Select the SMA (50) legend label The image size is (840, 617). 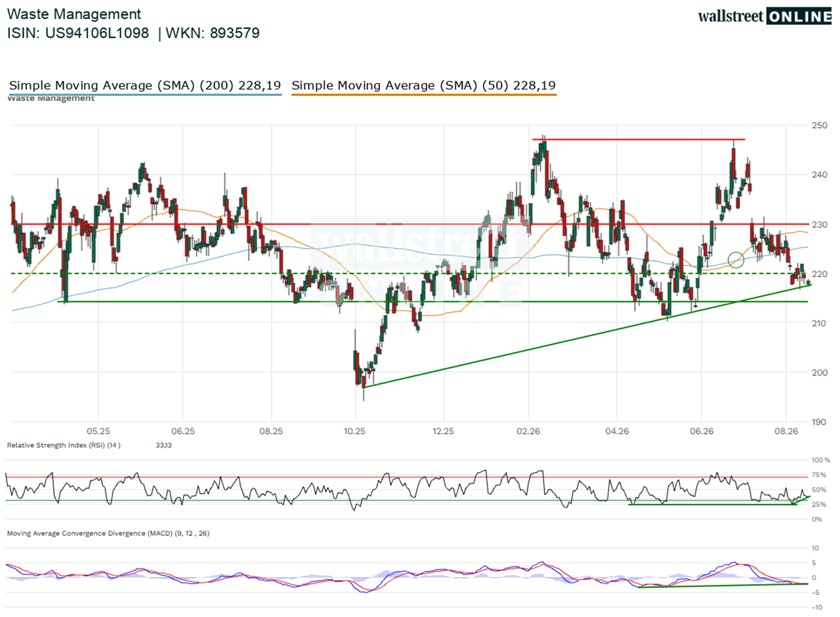point(423,85)
